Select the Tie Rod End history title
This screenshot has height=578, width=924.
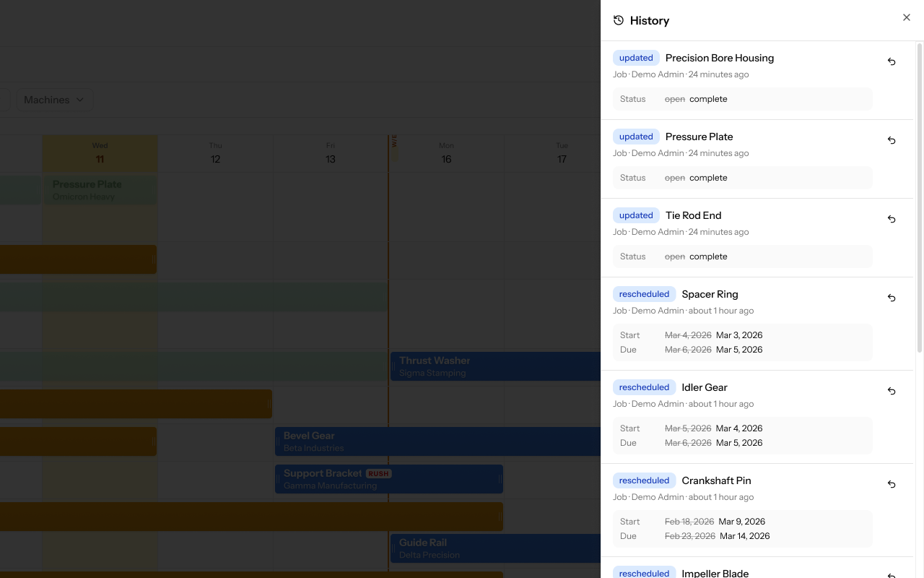click(x=694, y=215)
